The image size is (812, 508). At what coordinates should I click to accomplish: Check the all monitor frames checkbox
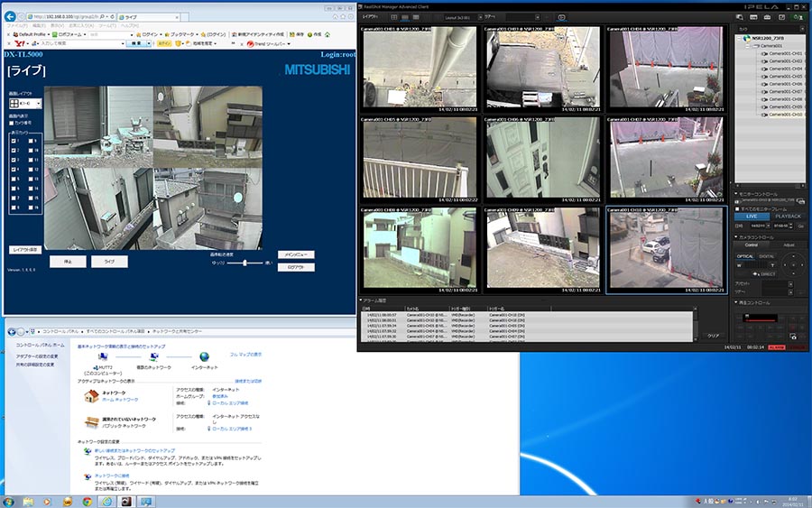click(x=736, y=208)
